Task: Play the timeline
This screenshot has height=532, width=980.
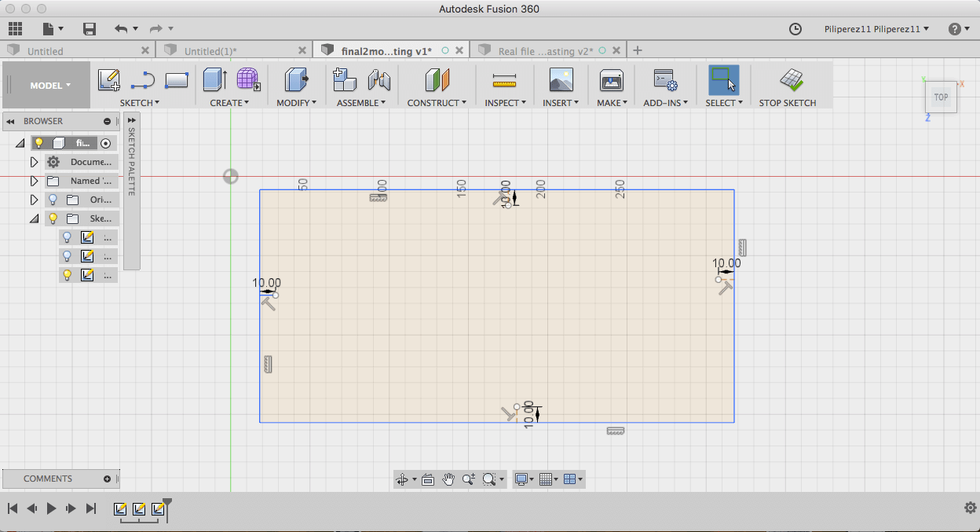Action: click(x=51, y=508)
